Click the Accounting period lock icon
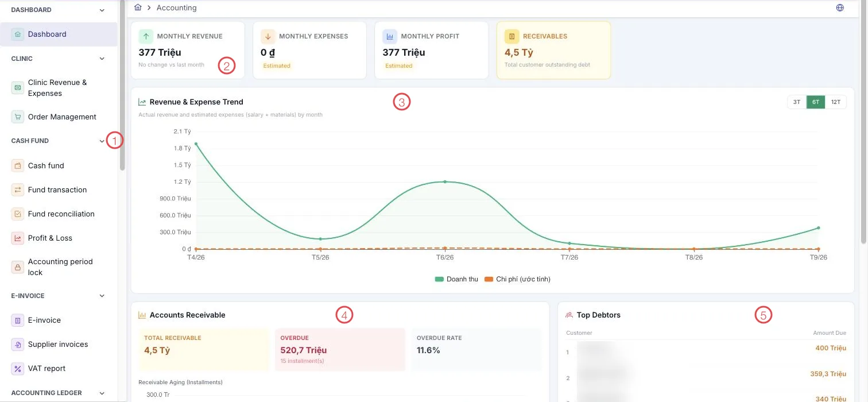The width and height of the screenshot is (868, 402). [18, 267]
